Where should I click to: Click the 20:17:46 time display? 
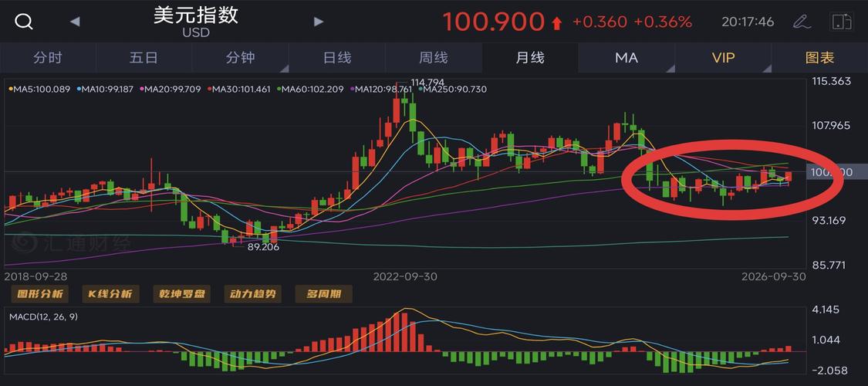[748, 22]
